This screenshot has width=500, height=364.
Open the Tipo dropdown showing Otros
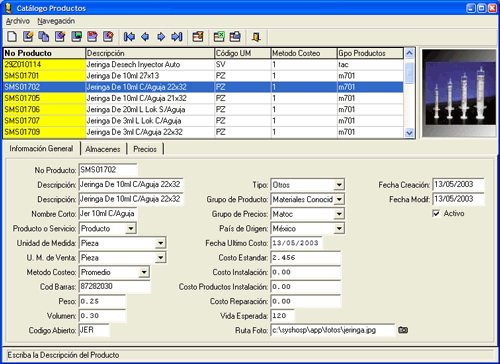(x=339, y=185)
